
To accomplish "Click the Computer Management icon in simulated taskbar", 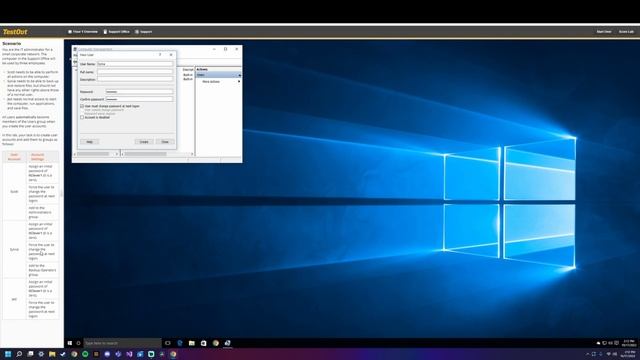I will (x=227, y=343).
